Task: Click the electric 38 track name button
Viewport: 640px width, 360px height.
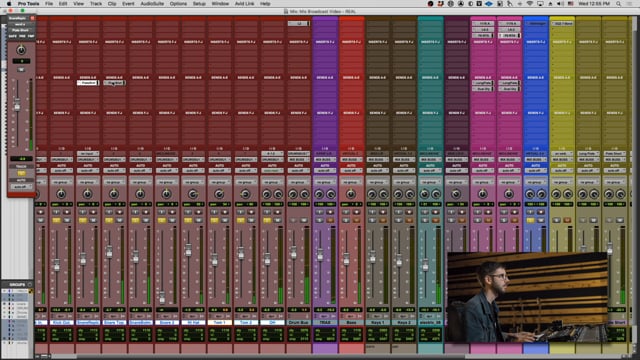Action: (x=430, y=322)
